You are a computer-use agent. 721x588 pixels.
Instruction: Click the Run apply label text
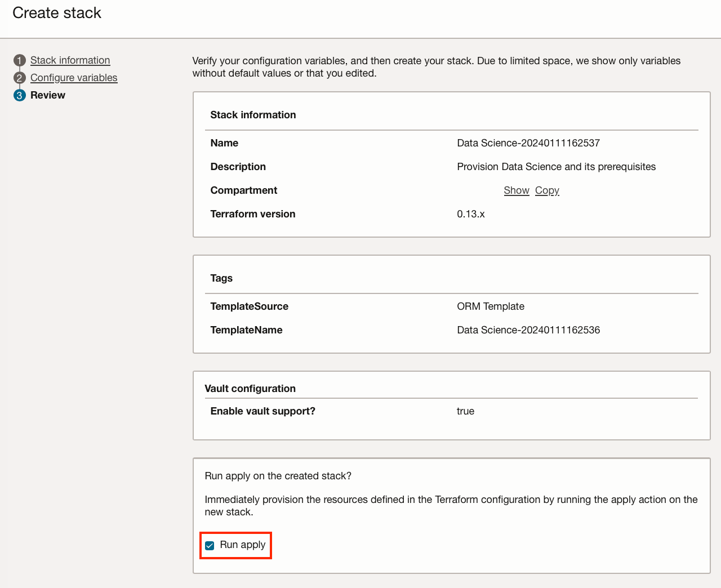coord(243,545)
